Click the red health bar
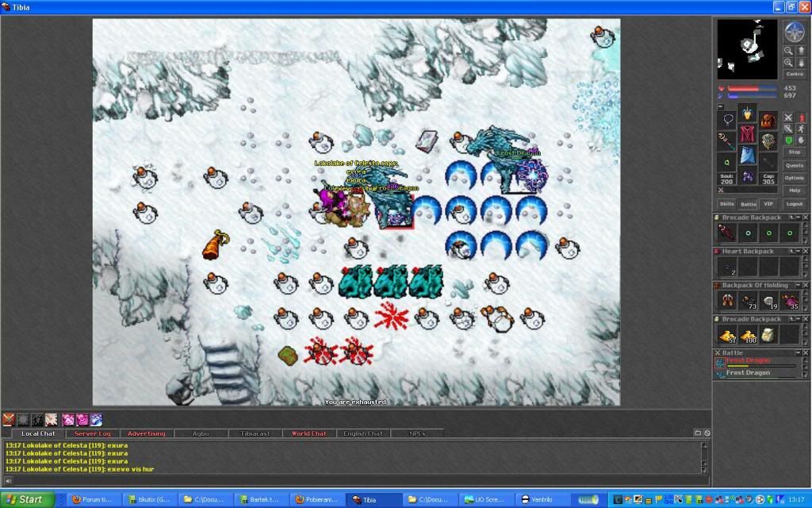Viewport: 812px width, 508px height. pyautogui.click(x=752, y=89)
